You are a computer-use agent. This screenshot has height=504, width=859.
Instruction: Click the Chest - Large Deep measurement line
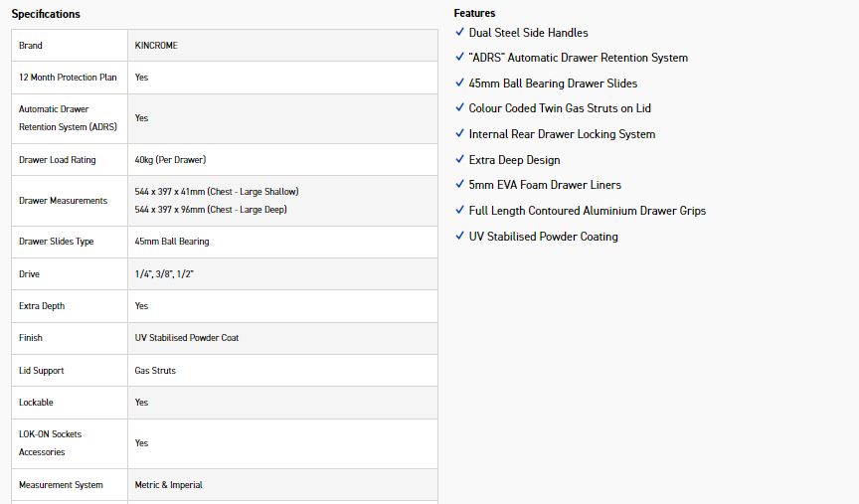click(213, 210)
